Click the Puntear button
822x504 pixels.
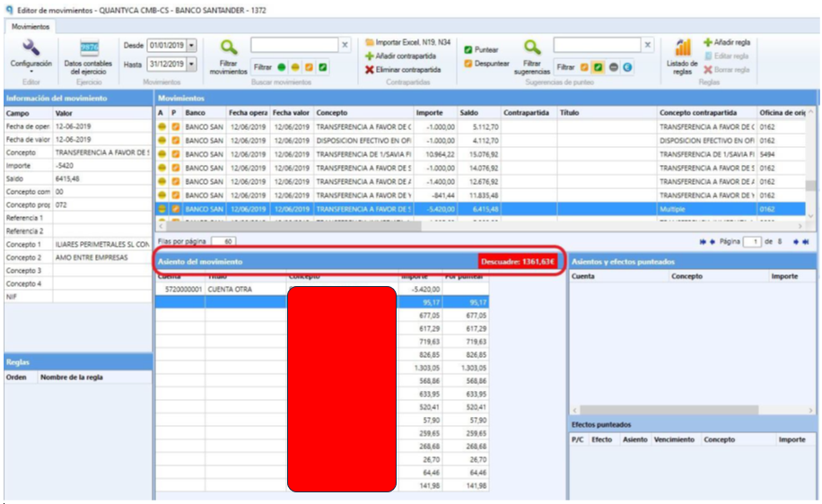481,49
